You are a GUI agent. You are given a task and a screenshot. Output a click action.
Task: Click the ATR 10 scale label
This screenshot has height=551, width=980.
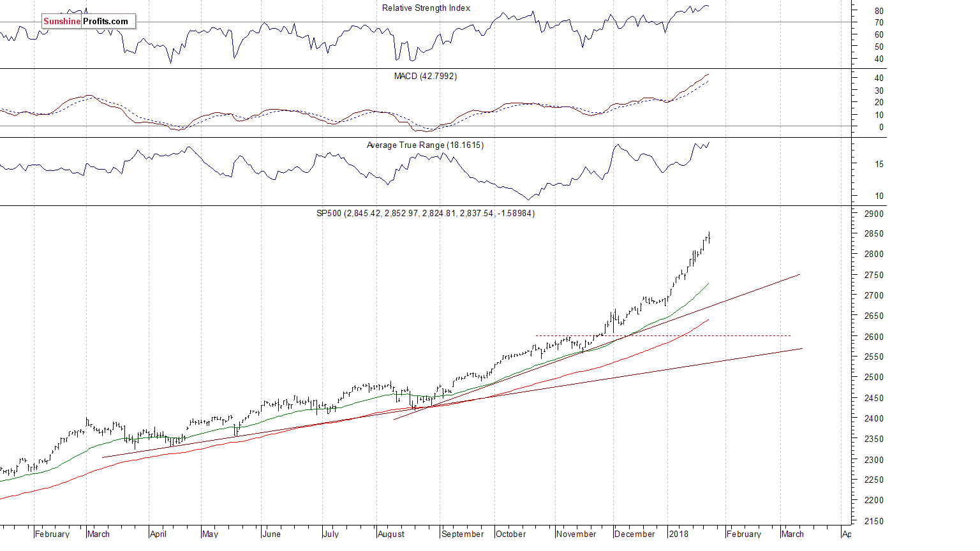click(x=879, y=196)
